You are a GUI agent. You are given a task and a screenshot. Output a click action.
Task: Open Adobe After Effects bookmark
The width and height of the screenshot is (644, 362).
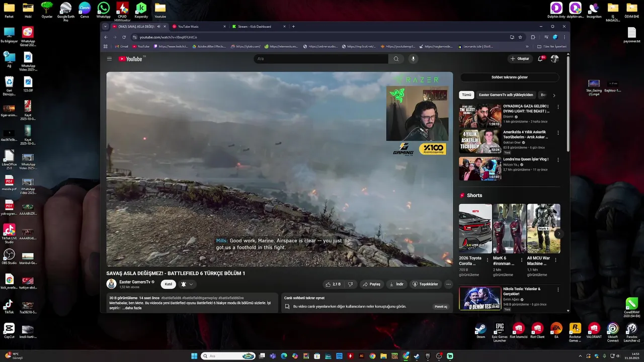209,46
